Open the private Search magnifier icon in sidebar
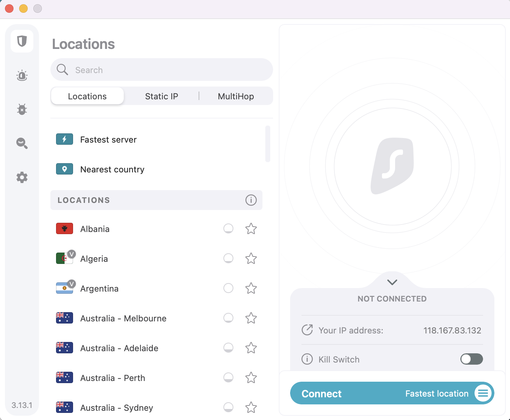 (x=22, y=143)
